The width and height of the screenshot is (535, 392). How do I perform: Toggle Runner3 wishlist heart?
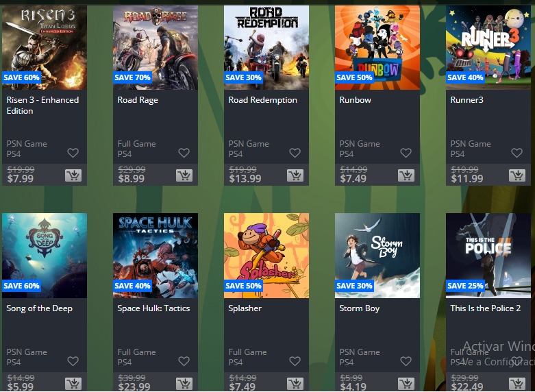pyautogui.click(x=517, y=153)
